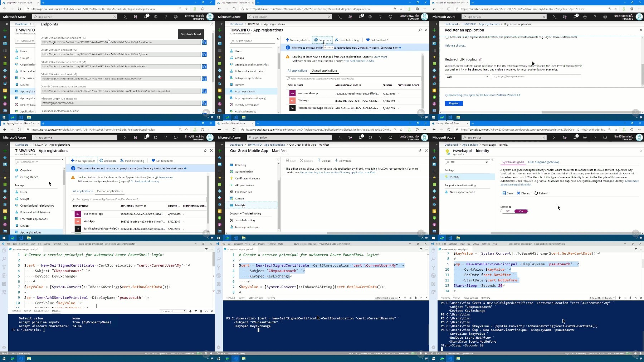Collapse the Manifest window's left menu
The height and width of the screenshot is (362, 644).
[x=278, y=160]
